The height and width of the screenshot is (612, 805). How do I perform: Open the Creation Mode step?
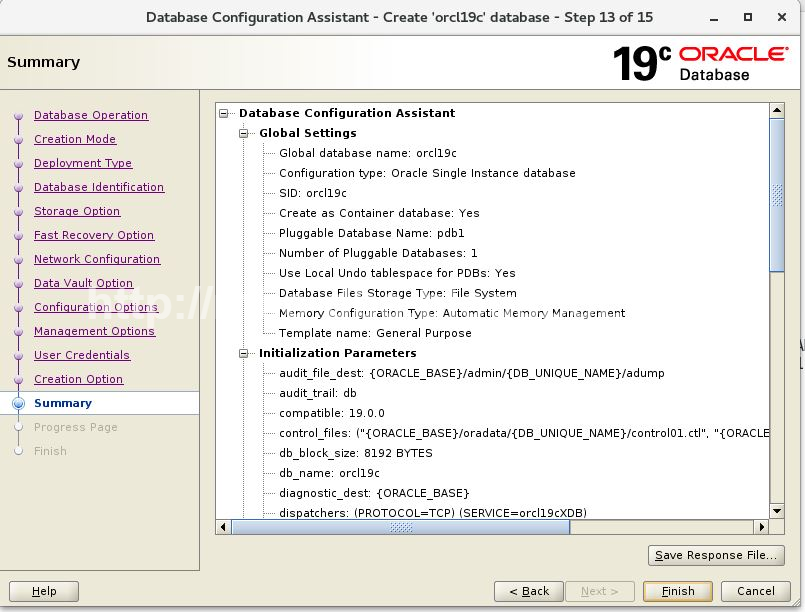(x=75, y=139)
